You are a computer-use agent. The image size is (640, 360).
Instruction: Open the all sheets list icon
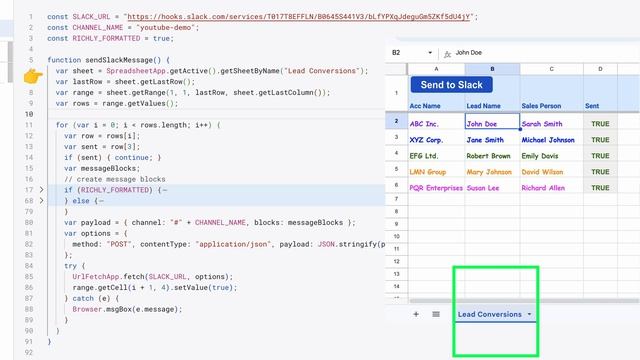436,314
